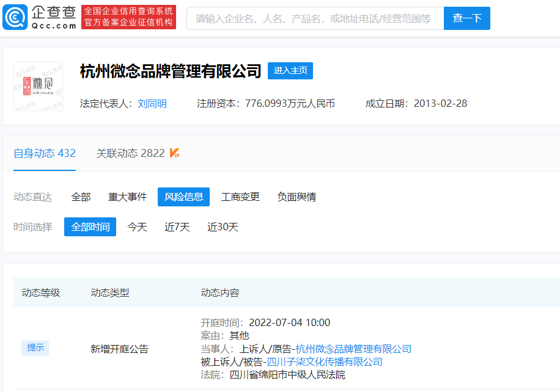The image size is (560, 392).
Task: Select the 负面舆情 filter
Action: coord(297,197)
